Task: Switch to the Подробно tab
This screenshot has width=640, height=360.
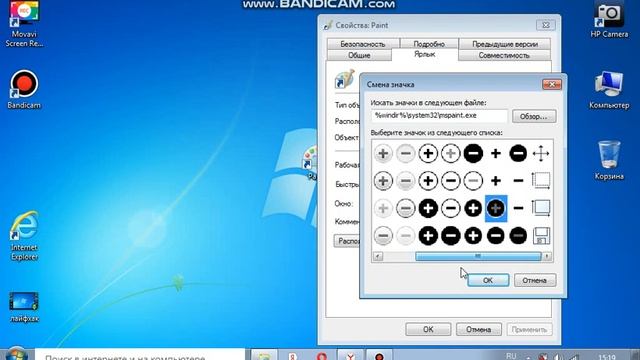Action: click(x=429, y=44)
